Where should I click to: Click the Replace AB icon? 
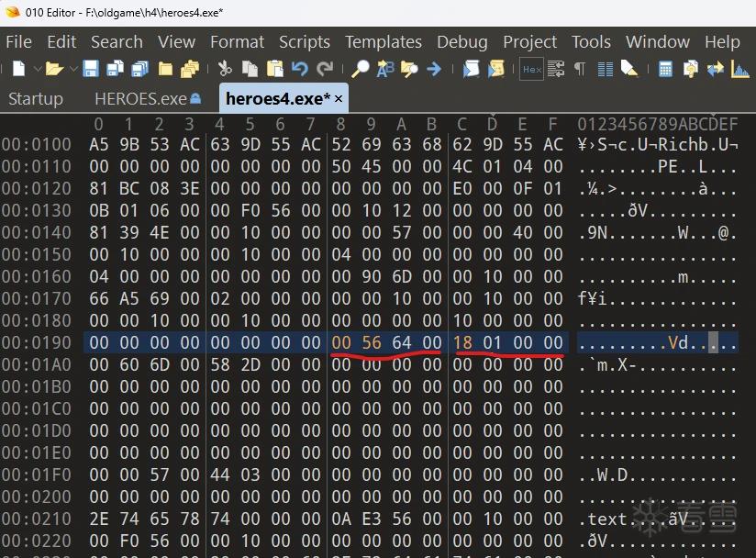tap(385, 69)
